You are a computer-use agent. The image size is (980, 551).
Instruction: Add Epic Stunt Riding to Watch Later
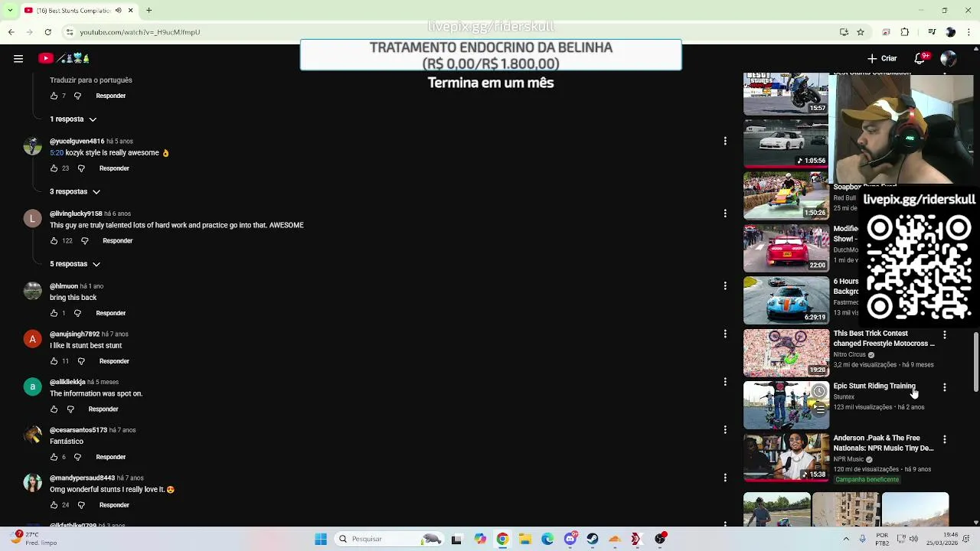819,391
